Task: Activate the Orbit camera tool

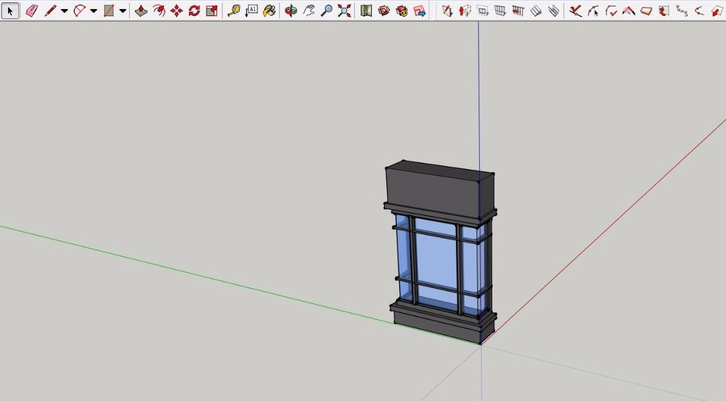Action: [291, 11]
